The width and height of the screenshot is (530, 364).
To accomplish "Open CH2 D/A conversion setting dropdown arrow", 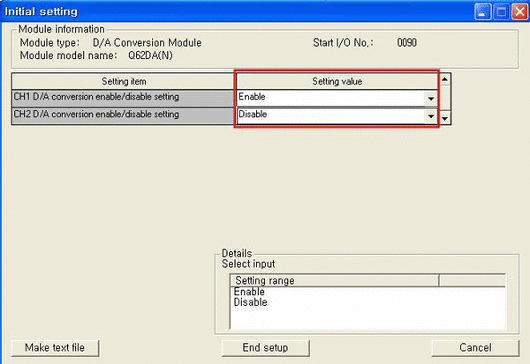I will pos(431,116).
